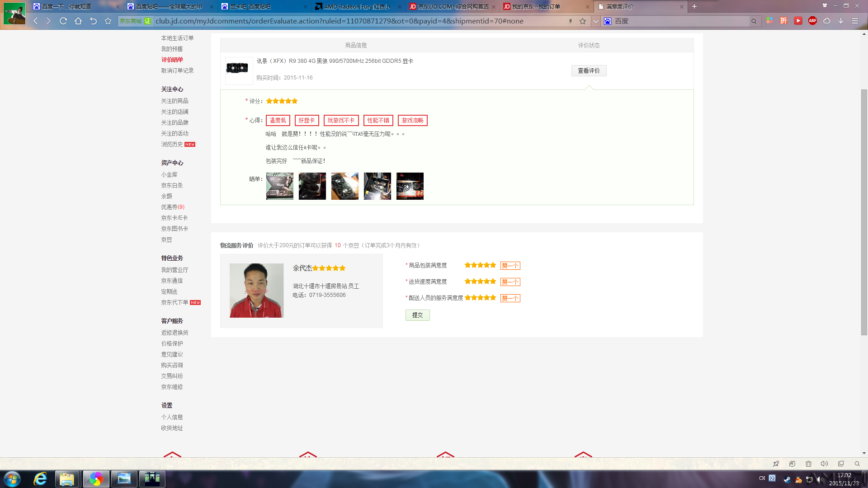The width and height of the screenshot is (868, 488).
Task: Open downloads with the down arrow icon
Action: tap(841, 21)
